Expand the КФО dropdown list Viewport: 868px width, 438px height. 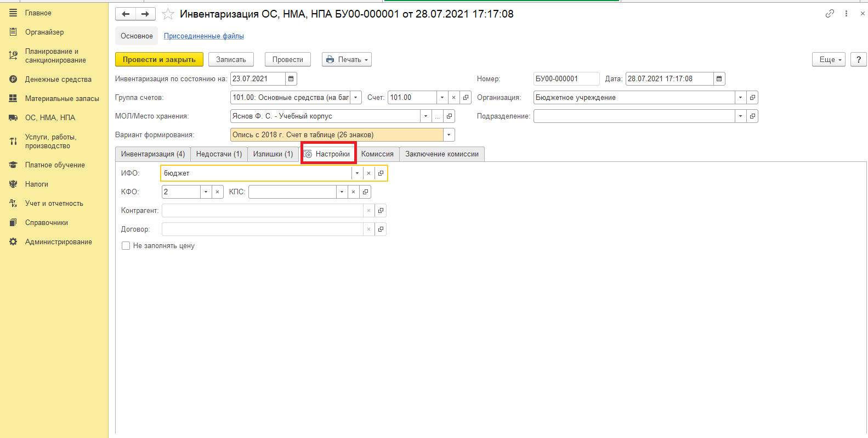206,192
